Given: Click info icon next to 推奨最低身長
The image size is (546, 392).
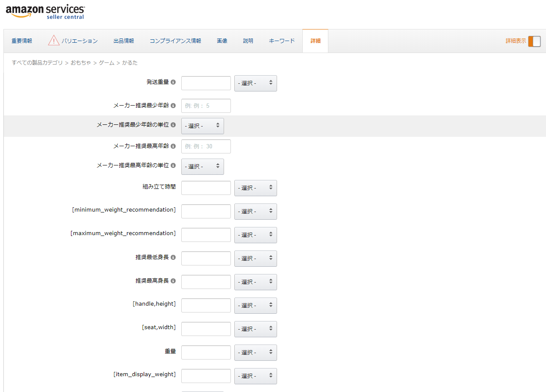Looking at the screenshot, I should pos(173,258).
